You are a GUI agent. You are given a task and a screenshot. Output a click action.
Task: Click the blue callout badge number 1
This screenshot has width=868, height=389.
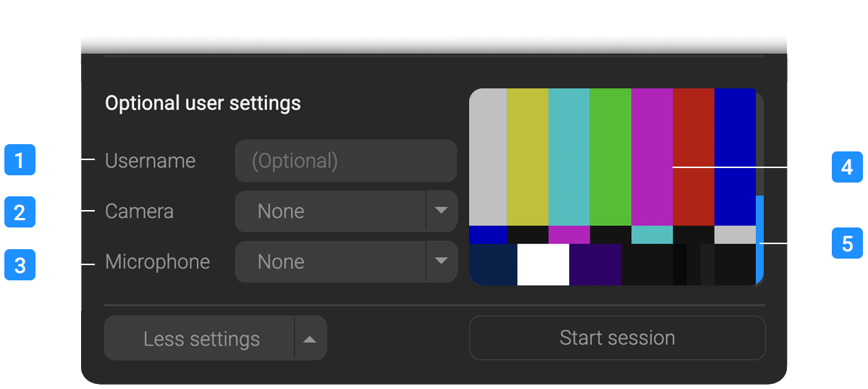[20, 160]
